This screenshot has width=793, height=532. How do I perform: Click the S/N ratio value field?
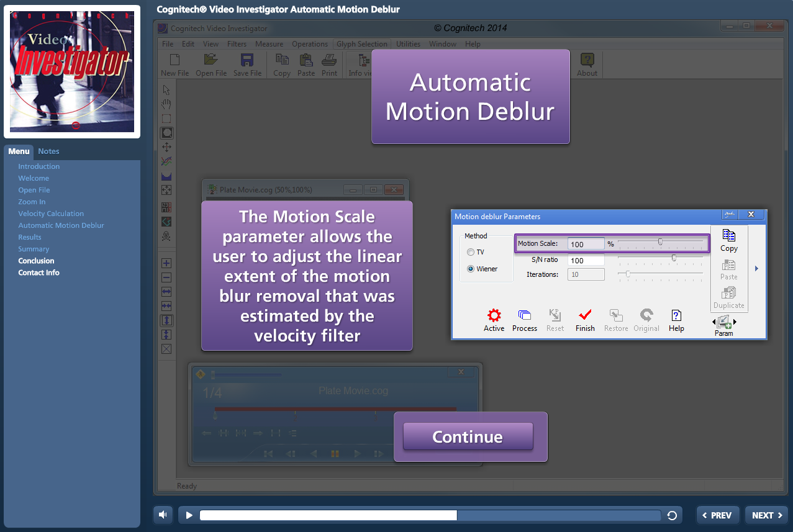point(586,260)
